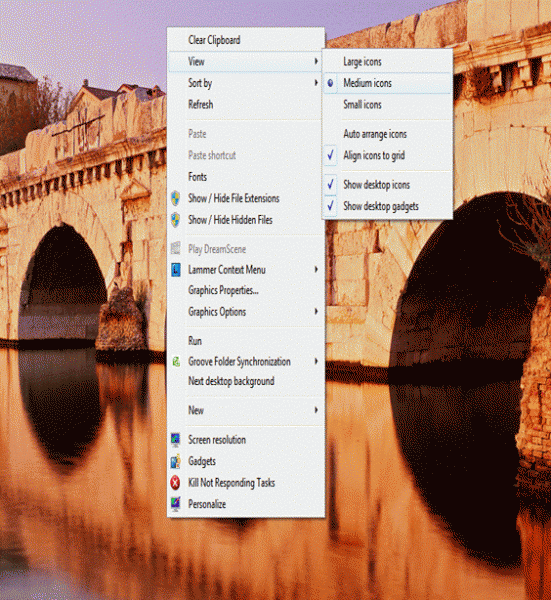Screen dimensions: 551x600
Task: Click the Lammer Context Menu blue icon
Action: pyautogui.click(x=175, y=270)
